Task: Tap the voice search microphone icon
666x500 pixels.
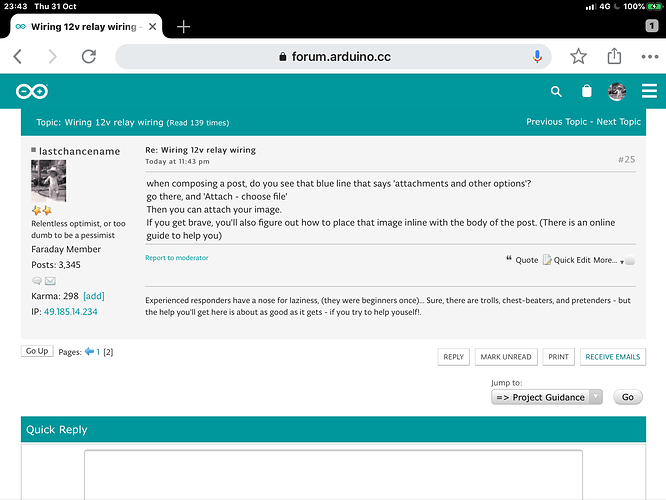Action: pos(537,56)
